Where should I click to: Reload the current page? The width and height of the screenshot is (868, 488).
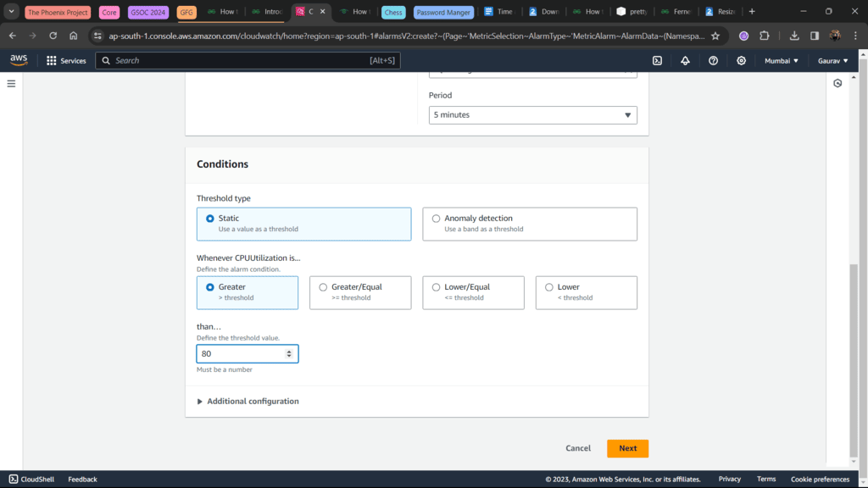[x=53, y=36]
